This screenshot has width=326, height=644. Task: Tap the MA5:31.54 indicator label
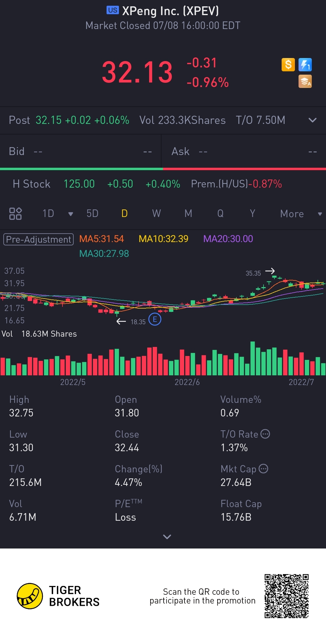pos(101,239)
